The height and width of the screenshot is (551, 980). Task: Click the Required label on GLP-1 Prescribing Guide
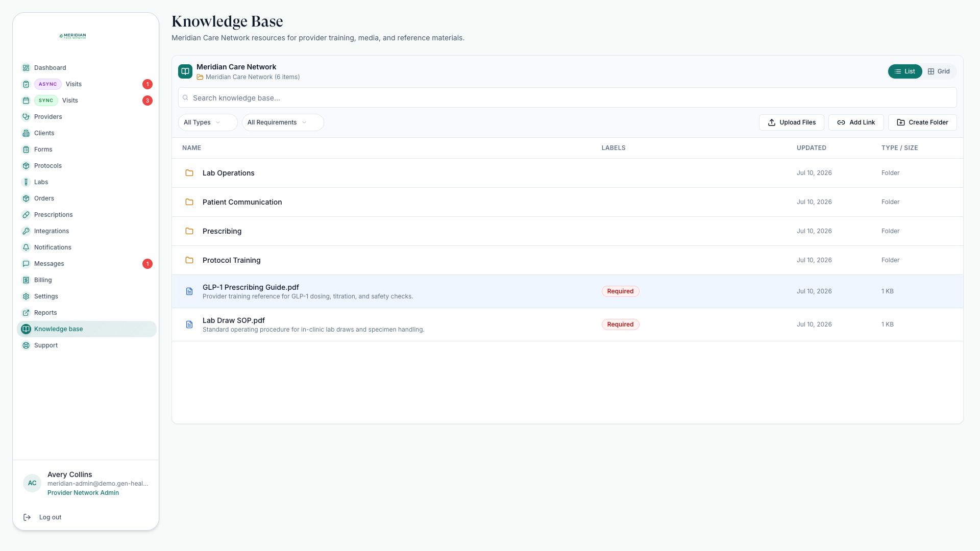pos(620,291)
